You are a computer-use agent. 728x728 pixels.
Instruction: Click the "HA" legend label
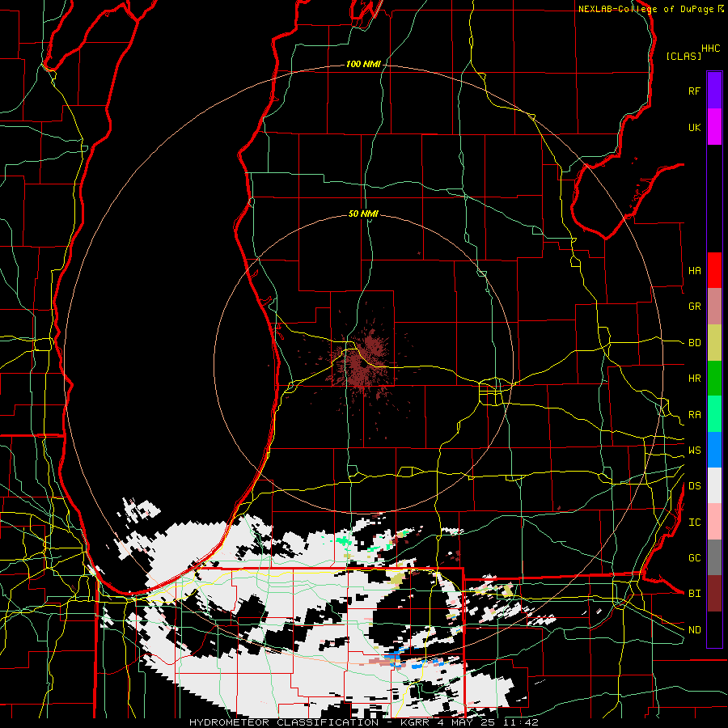(694, 270)
